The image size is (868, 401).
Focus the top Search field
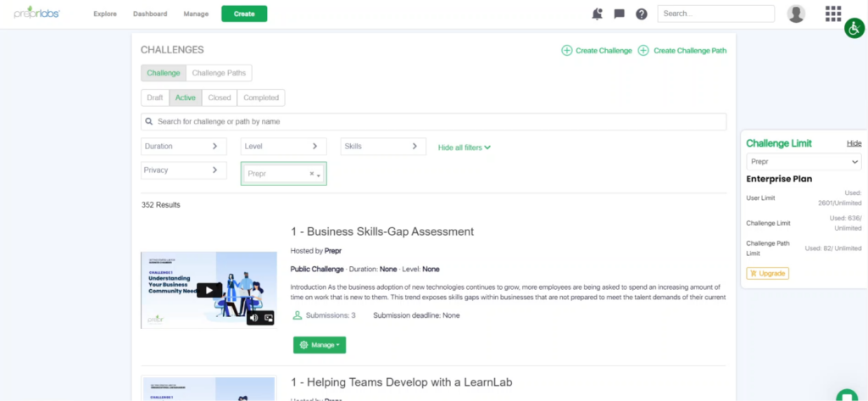point(715,14)
